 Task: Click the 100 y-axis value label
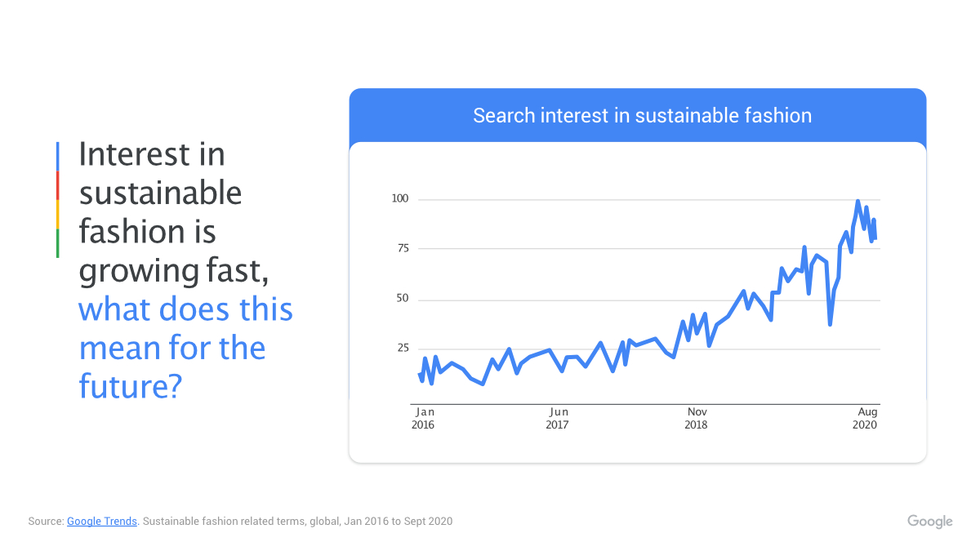[399, 199]
